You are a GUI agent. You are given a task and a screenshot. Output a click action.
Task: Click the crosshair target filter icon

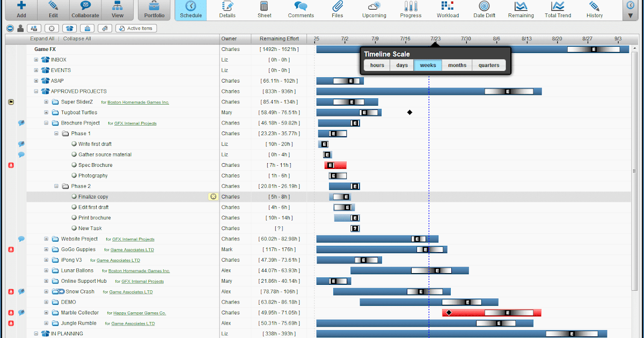pyautogui.click(x=52, y=28)
